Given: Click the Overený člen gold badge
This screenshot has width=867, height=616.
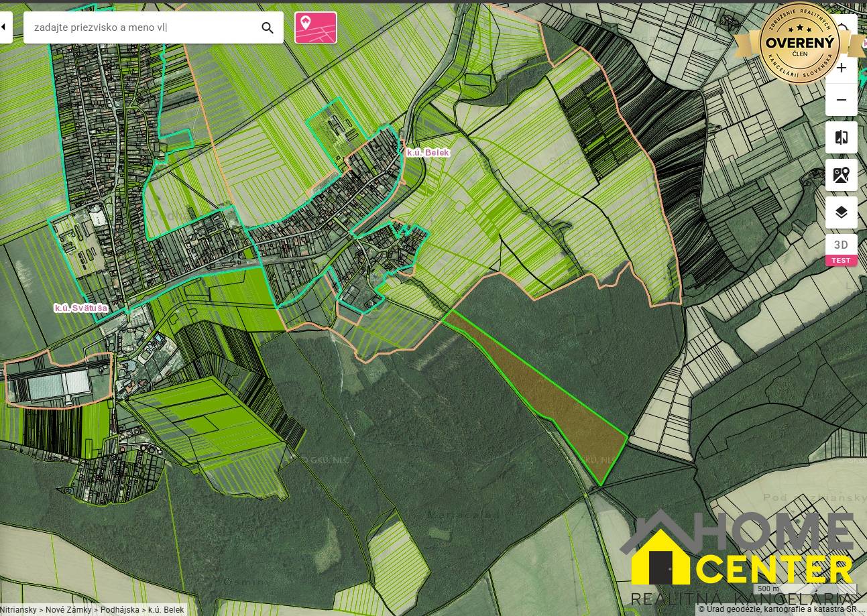Looking at the screenshot, I should click(800, 43).
